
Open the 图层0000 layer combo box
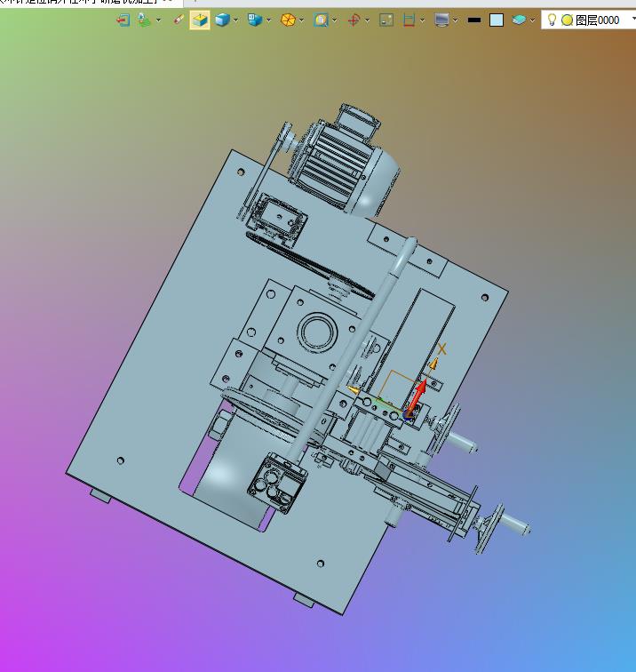589,20
